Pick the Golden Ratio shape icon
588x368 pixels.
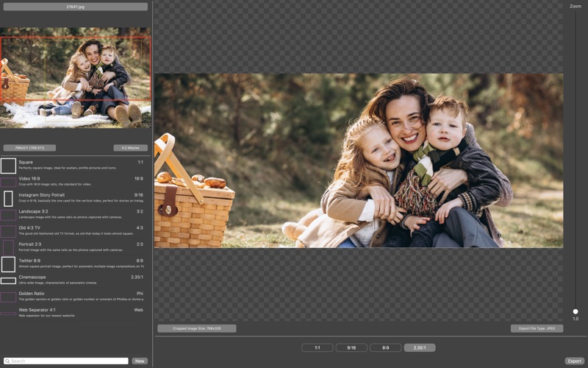(x=8, y=297)
